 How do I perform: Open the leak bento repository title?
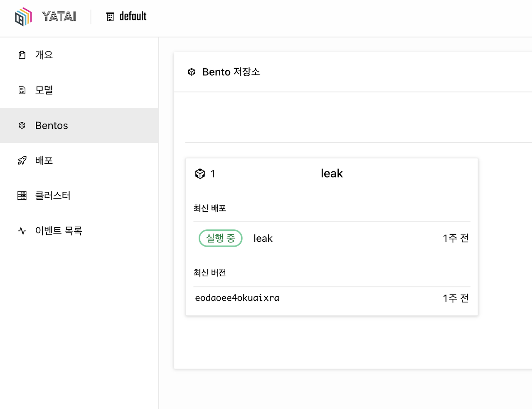tap(332, 174)
